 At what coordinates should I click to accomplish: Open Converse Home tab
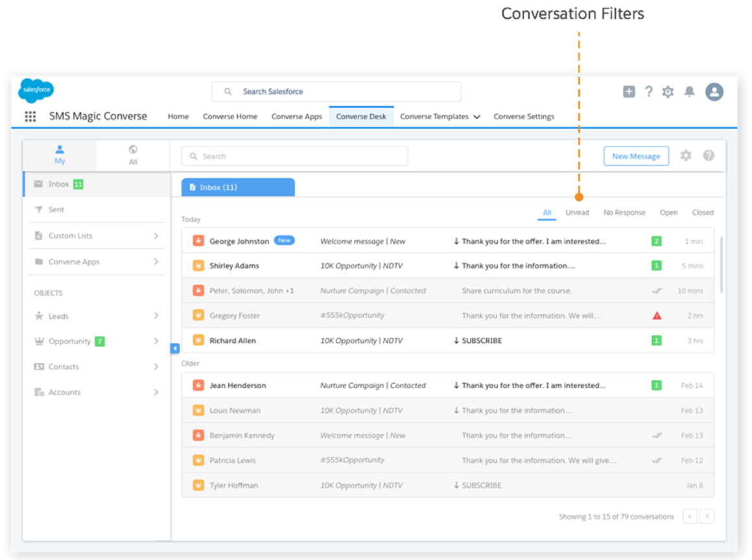229,117
